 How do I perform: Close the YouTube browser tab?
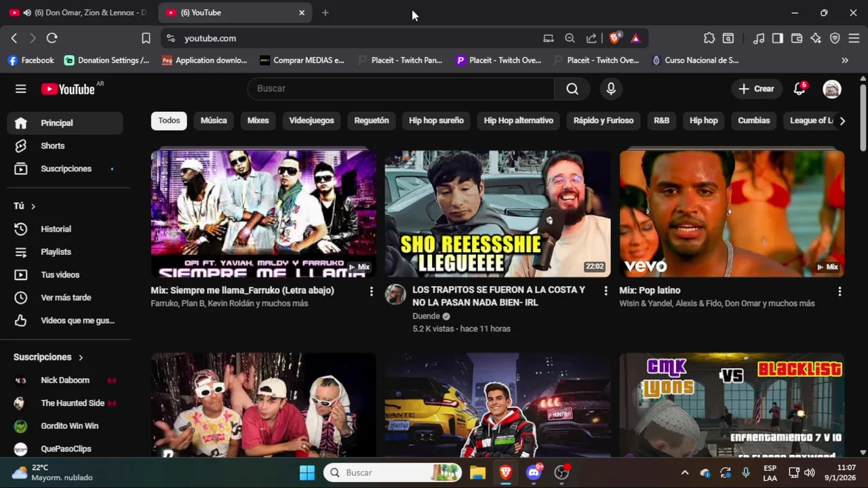(x=302, y=13)
